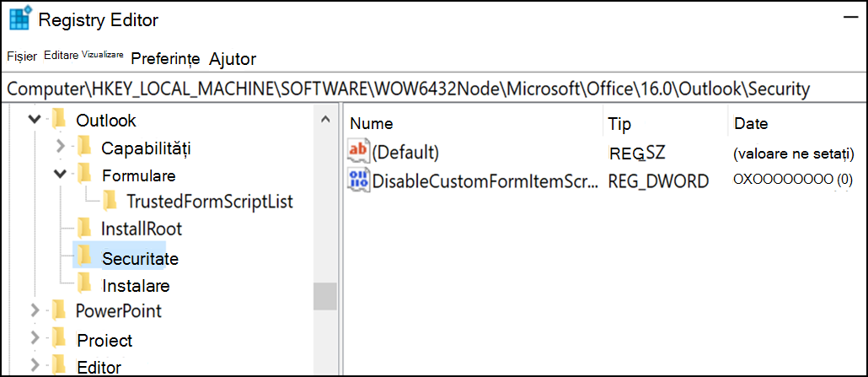The image size is (868, 377).
Task: Open the Editare menu
Action: click(x=61, y=56)
